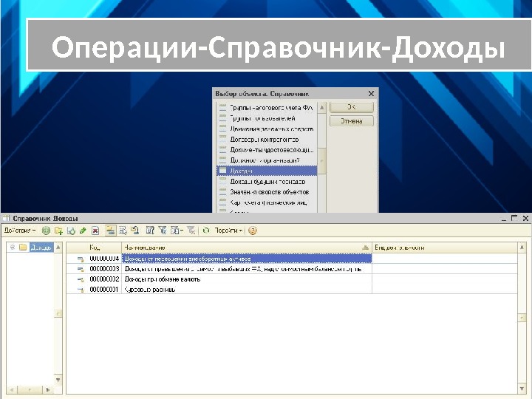
Task: Click row icon for 00000002
Action: [81, 279]
